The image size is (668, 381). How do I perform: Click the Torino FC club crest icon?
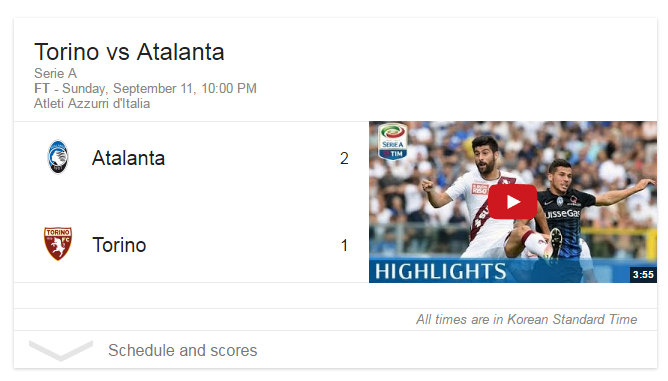(58, 244)
